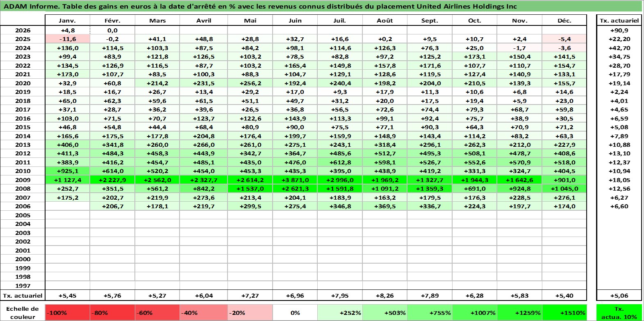Select the 0,0 cell for February 2026
The image size is (644, 321).
[x=112, y=30]
